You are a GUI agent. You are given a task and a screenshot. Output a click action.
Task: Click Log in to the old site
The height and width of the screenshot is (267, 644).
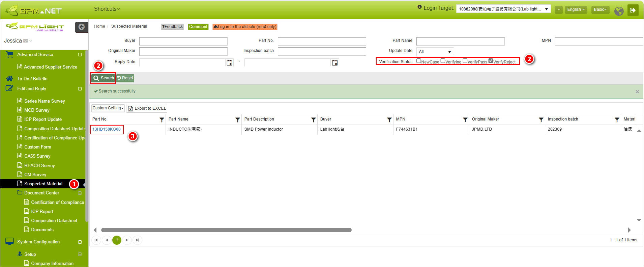tap(245, 27)
